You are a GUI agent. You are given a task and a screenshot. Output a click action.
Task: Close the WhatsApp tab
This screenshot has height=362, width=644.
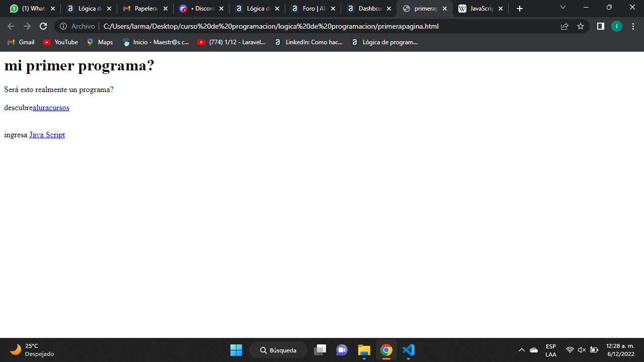coord(53,9)
